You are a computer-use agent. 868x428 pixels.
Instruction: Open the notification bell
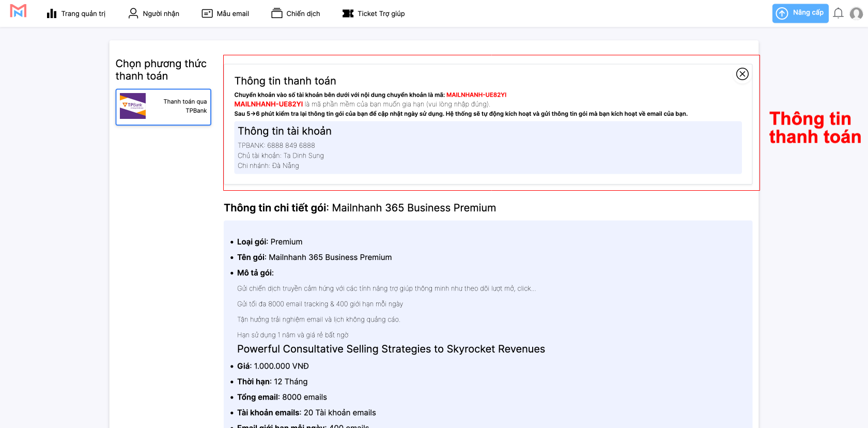(x=838, y=13)
